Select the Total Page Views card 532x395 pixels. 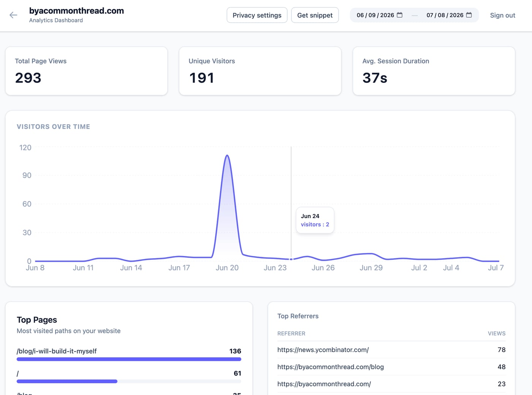pos(86,71)
